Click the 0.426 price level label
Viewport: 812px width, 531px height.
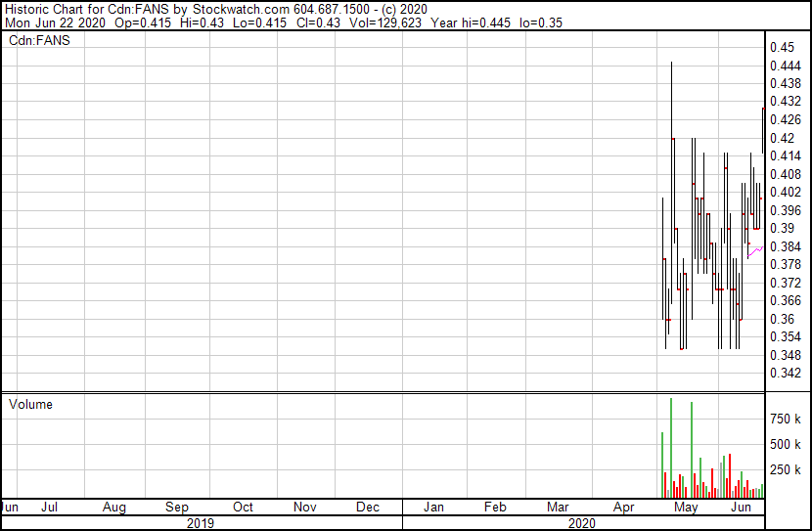tap(786, 119)
